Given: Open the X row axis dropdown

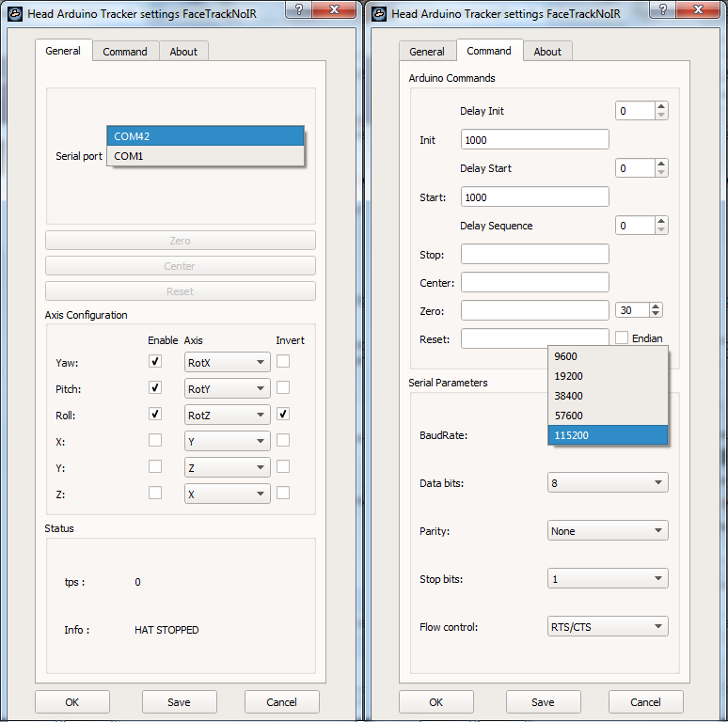Looking at the screenshot, I should click(227, 441).
